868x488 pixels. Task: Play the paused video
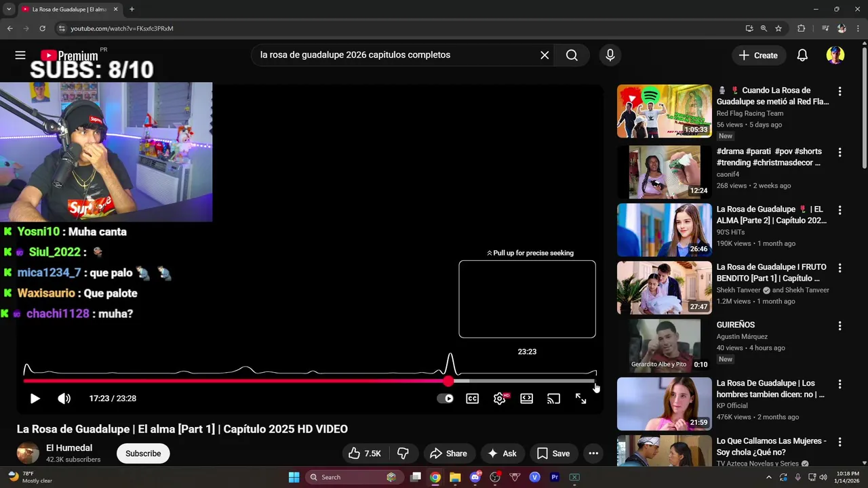coord(35,399)
